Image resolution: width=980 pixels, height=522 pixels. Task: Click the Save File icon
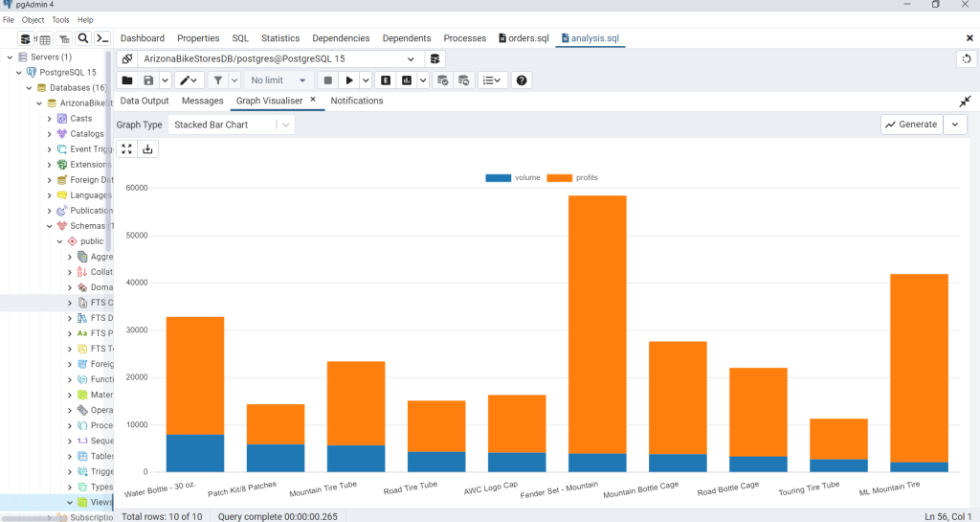(x=148, y=80)
